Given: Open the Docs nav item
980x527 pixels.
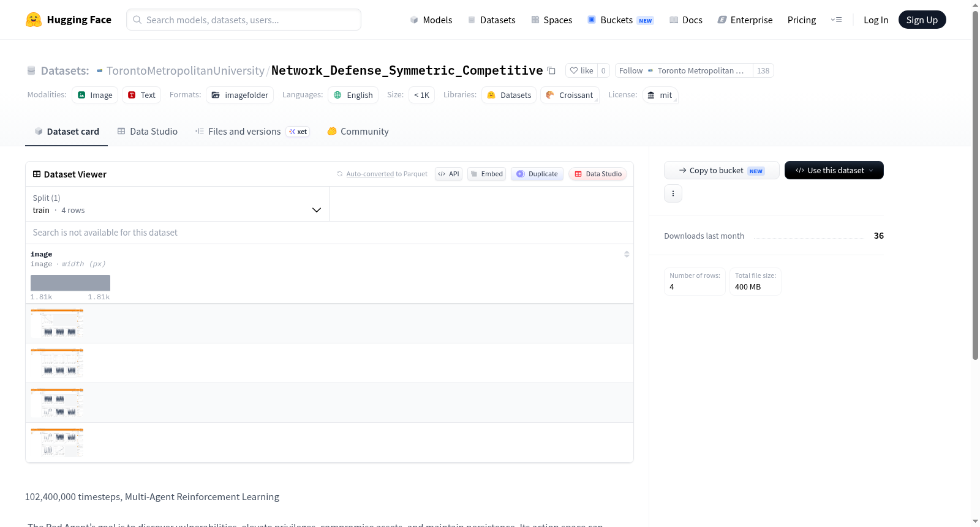Looking at the screenshot, I should click(685, 20).
